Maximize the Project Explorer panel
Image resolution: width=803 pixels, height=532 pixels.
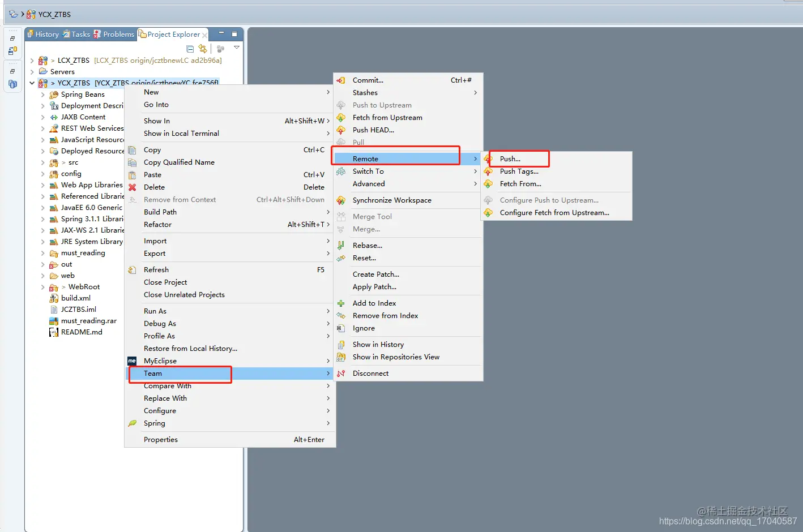[x=234, y=34]
